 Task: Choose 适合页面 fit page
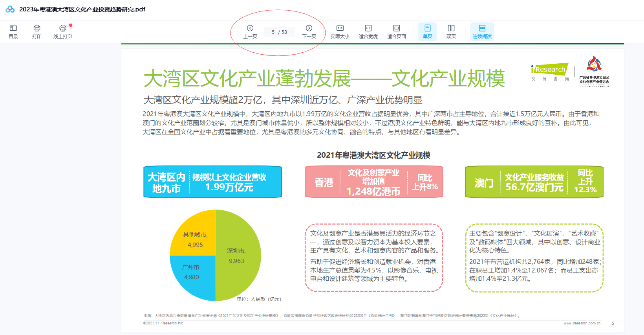click(x=397, y=32)
